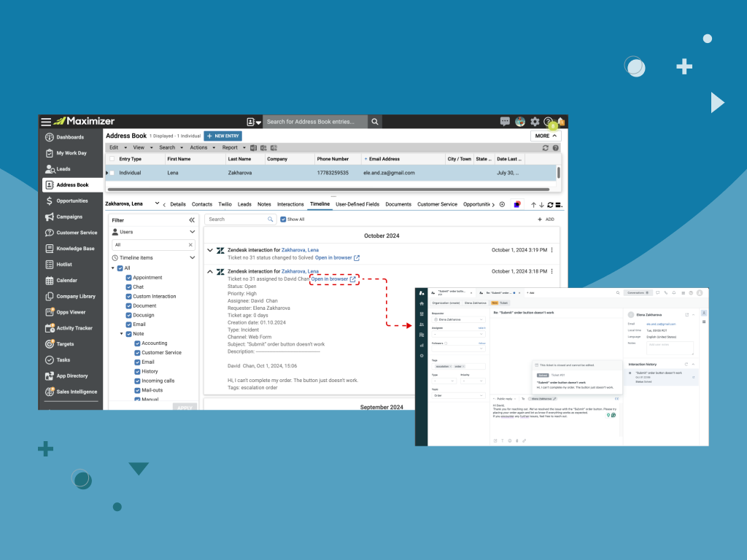Toggle the Docusign filter checkbox
This screenshot has width=747, height=560.
click(128, 315)
